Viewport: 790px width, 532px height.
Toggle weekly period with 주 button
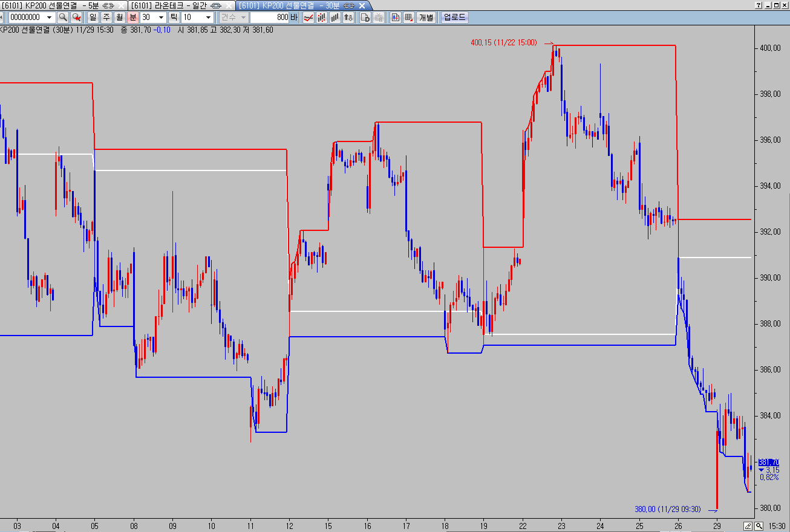(106, 18)
